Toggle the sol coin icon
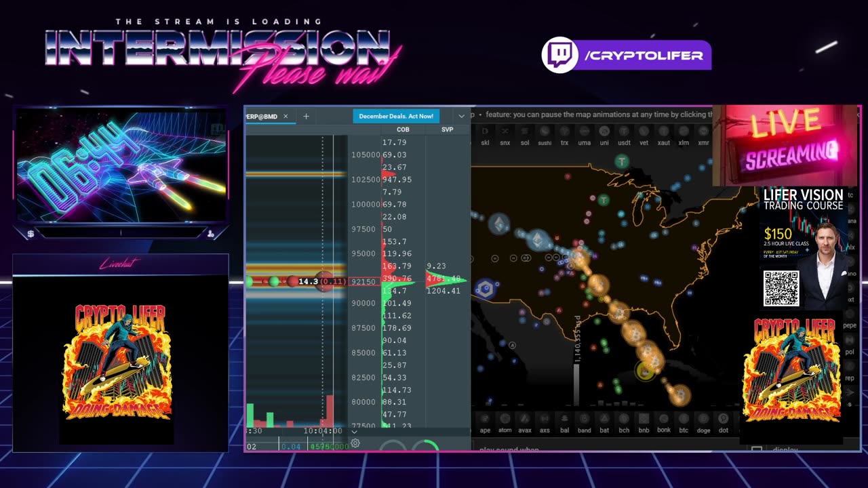868x488 pixels. [525, 131]
